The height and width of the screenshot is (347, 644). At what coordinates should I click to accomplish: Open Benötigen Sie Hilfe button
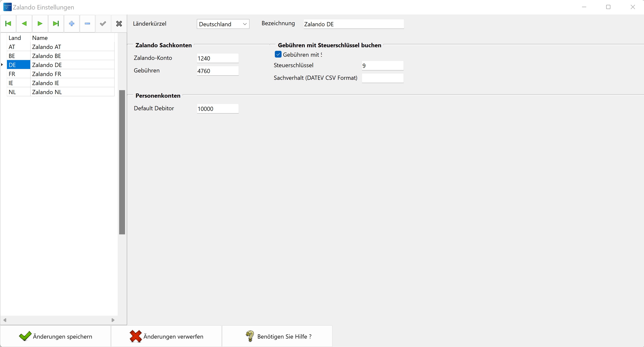click(277, 336)
